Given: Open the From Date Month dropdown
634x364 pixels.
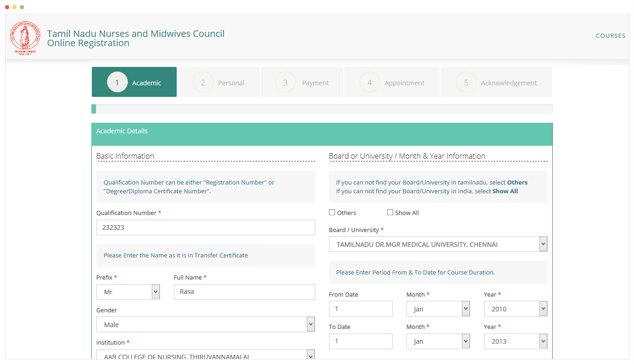Looking at the screenshot, I should click(x=438, y=309).
